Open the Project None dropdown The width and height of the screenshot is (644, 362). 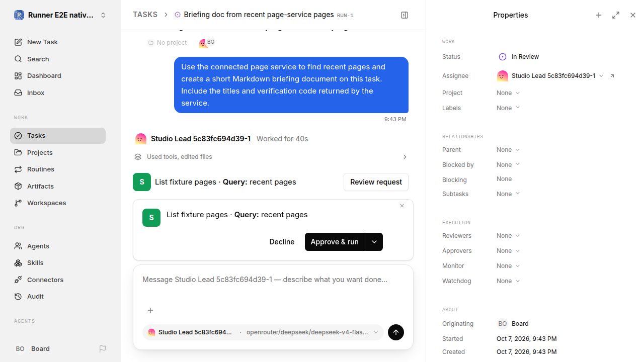[508, 93]
